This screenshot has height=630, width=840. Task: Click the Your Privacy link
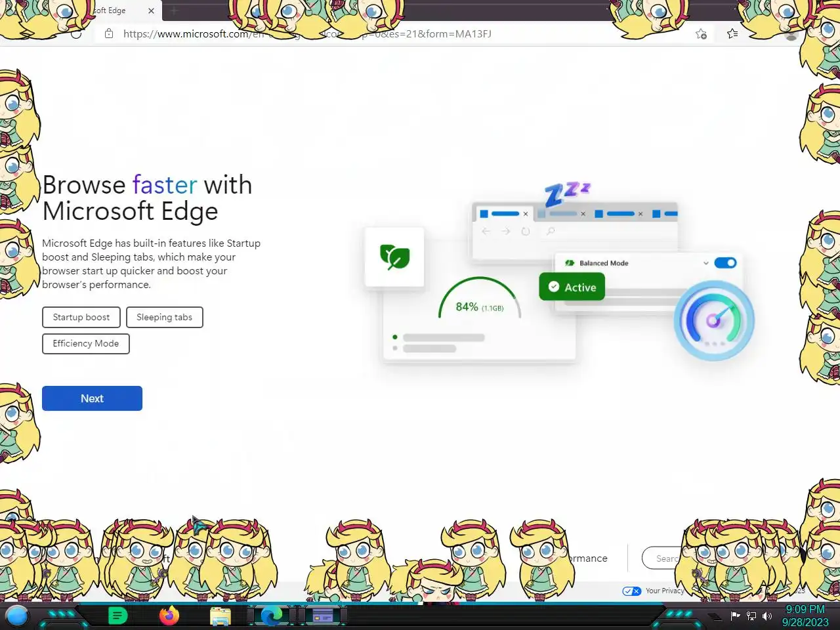[x=665, y=591]
